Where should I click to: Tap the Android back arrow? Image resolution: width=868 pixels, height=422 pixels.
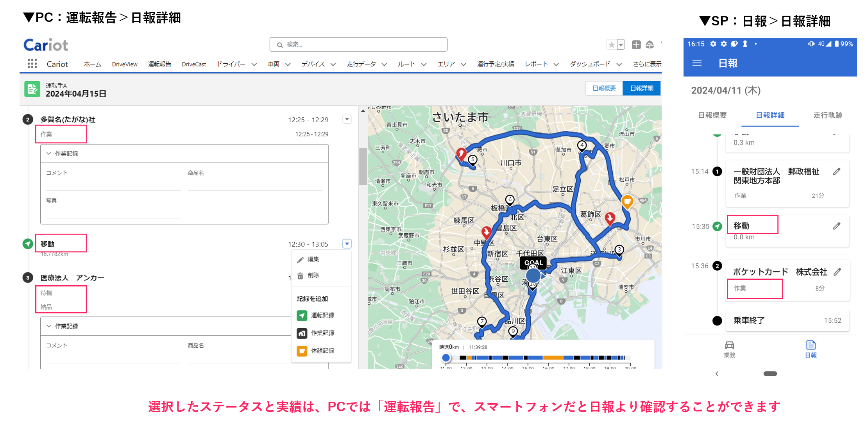(717, 374)
